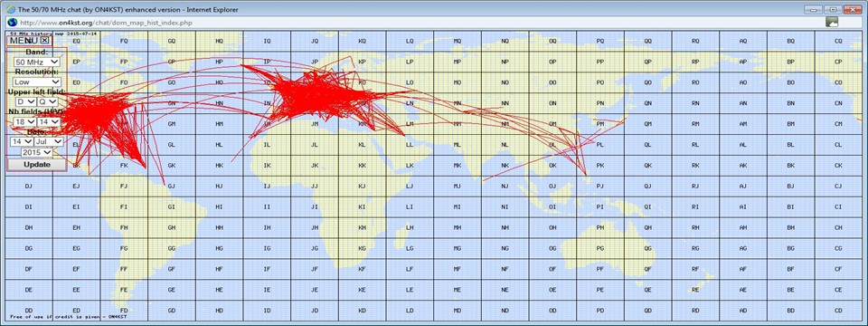
Task: Click the JO grid square on map
Action: 315,82
